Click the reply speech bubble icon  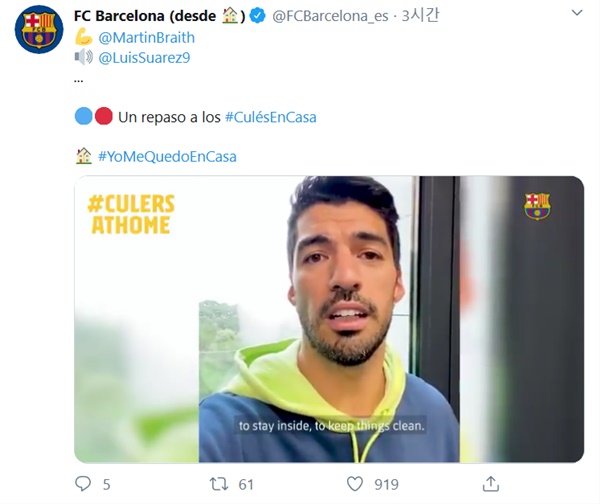tap(83, 484)
